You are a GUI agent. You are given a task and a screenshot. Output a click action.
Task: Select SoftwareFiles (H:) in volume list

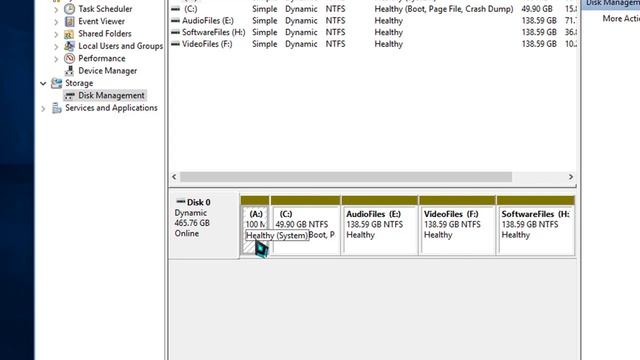[x=213, y=32]
